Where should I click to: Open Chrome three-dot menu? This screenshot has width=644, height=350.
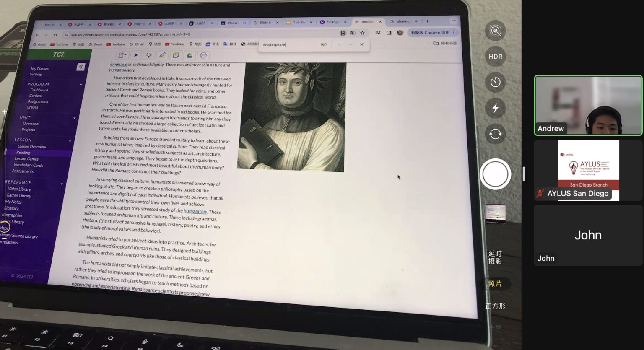click(x=454, y=32)
